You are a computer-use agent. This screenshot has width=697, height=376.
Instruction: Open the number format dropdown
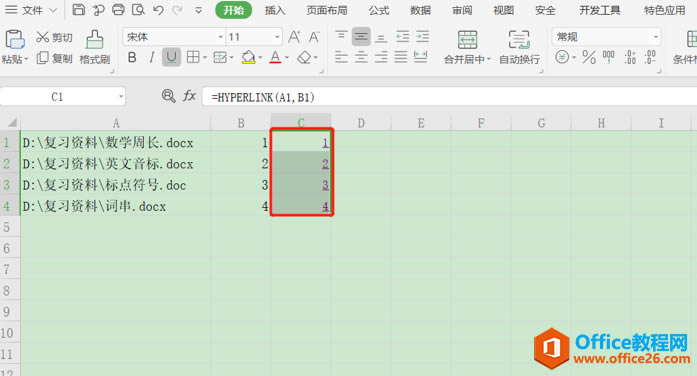tap(656, 37)
